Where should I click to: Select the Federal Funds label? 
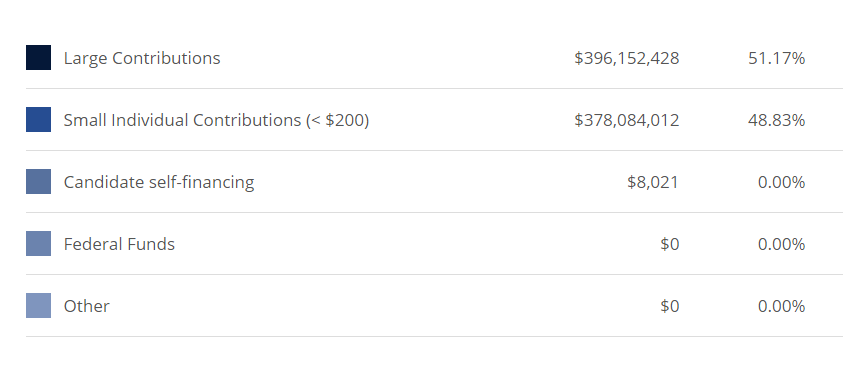119,244
